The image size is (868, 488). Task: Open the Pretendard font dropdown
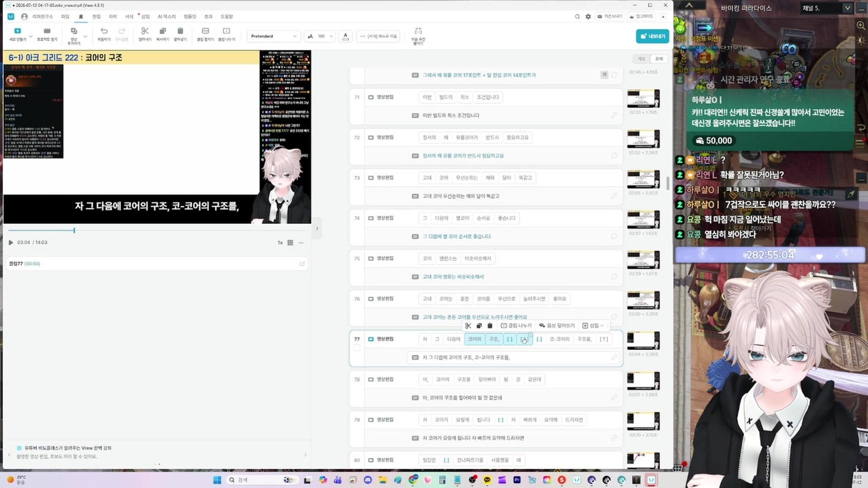274,36
